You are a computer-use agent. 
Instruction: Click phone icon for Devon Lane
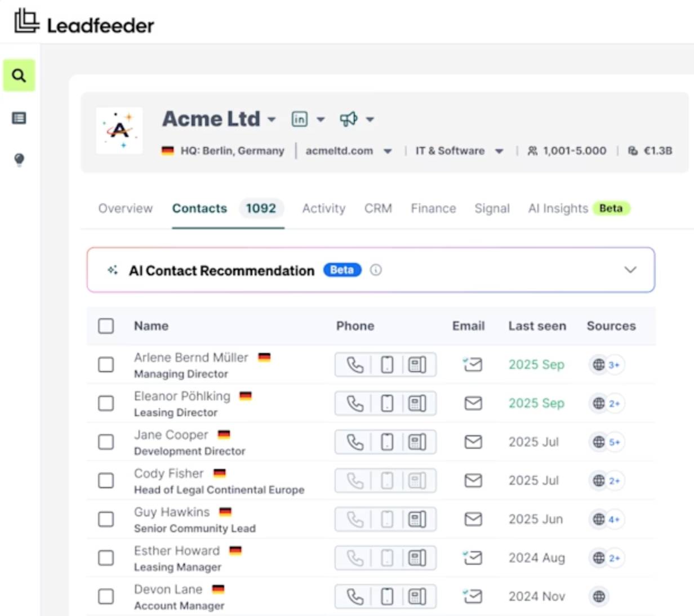355,597
